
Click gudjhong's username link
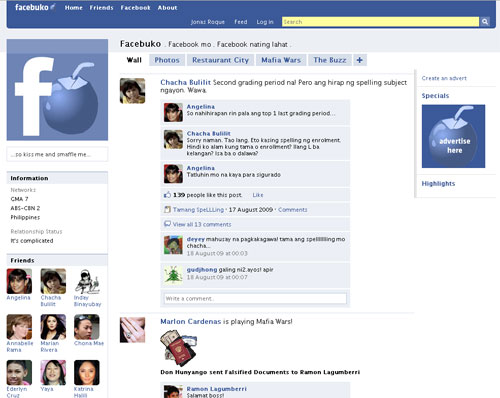202,269
